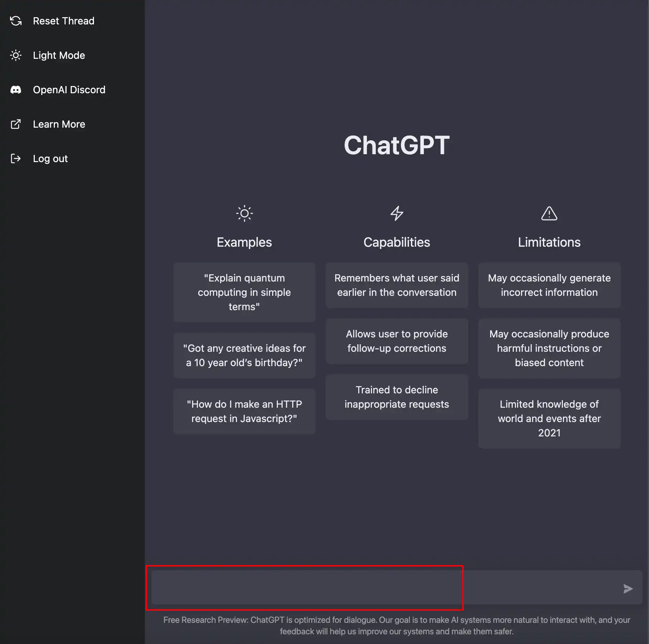Click "Allows user to provide follow-up corrections" card
Viewport: 649px width, 644px height.
click(397, 341)
